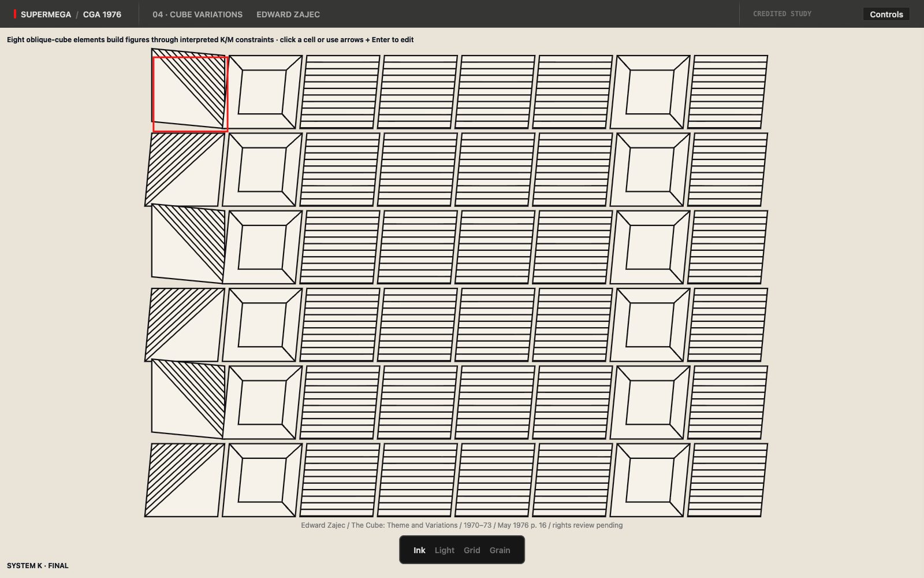Click the 04 · CUBE VARIATIONS title
This screenshot has height=578, width=924.
pyautogui.click(x=198, y=14)
